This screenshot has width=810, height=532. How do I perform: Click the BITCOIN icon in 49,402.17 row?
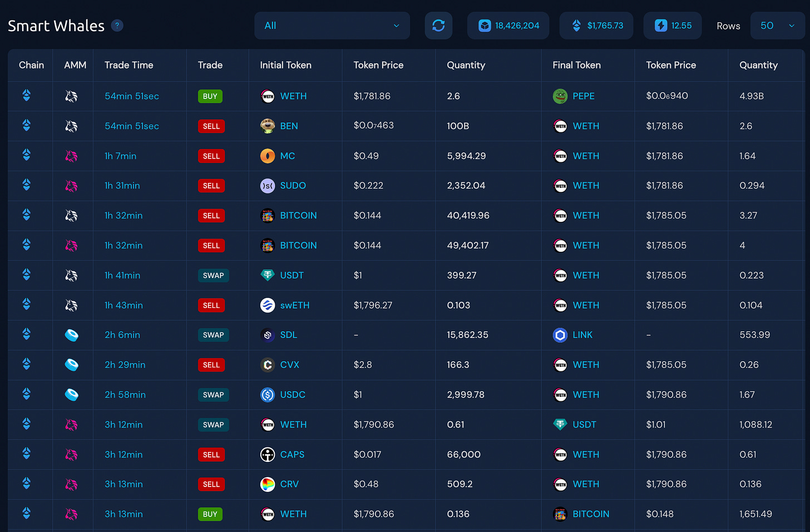click(268, 246)
